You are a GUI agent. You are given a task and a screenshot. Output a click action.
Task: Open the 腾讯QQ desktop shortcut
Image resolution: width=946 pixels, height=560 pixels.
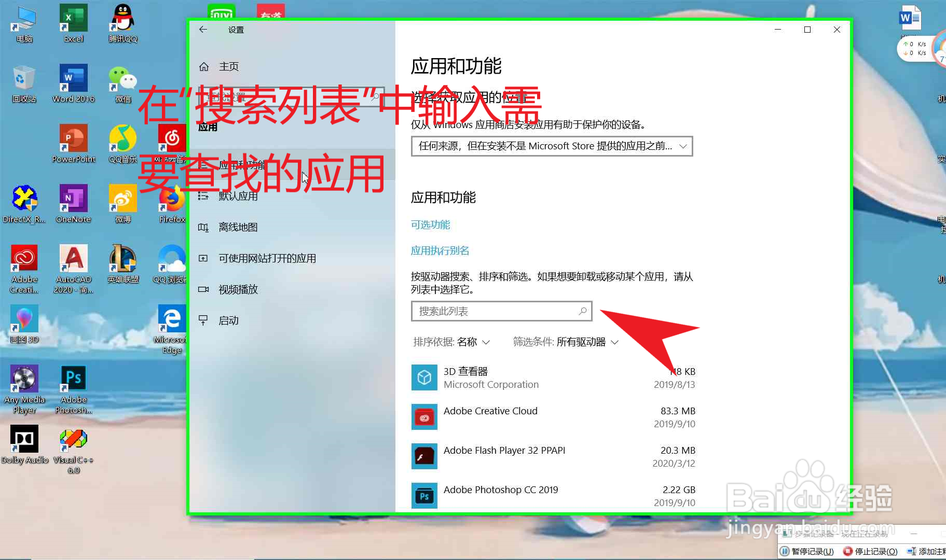pyautogui.click(x=123, y=23)
